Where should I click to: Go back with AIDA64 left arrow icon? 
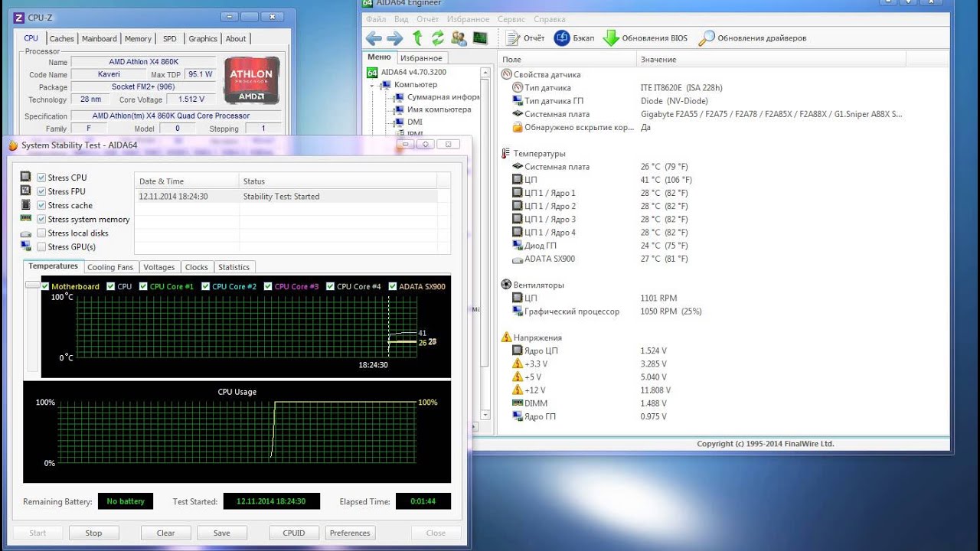pos(373,38)
